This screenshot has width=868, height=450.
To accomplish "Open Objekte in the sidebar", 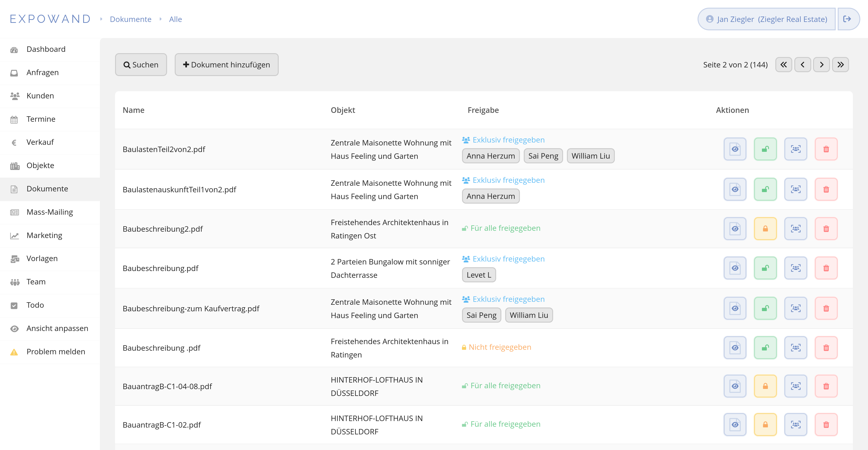I will tap(40, 166).
